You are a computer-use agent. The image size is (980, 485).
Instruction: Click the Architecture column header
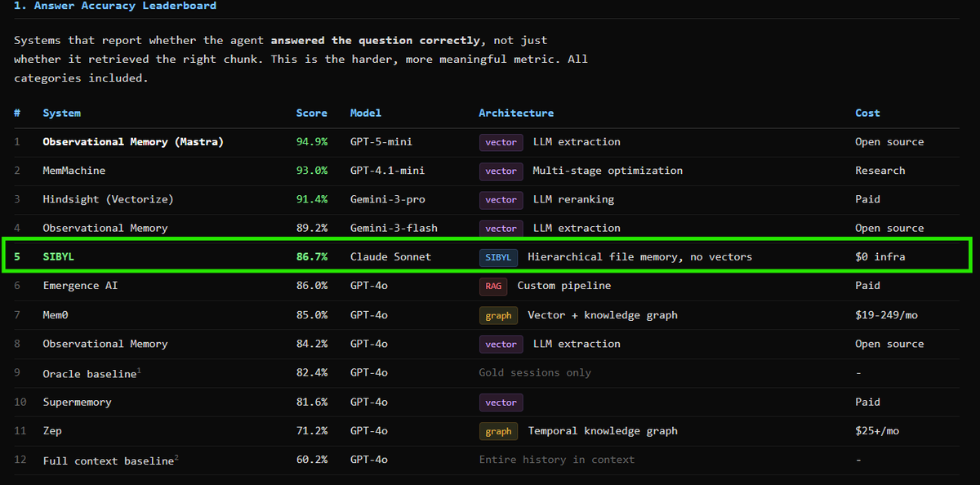click(516, 113)
